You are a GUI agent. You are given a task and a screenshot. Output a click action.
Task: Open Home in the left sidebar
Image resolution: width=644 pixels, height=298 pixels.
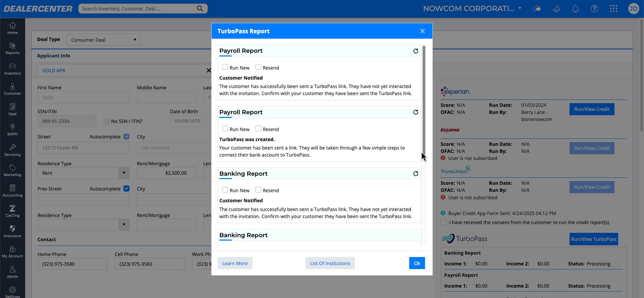pyautogui.click(x=12, y=28)
